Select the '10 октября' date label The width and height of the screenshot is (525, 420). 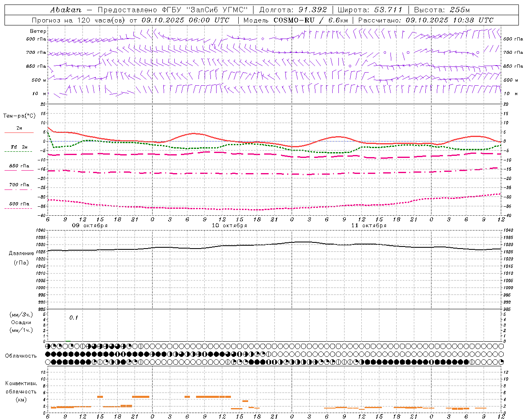click(x=229, y=226)
